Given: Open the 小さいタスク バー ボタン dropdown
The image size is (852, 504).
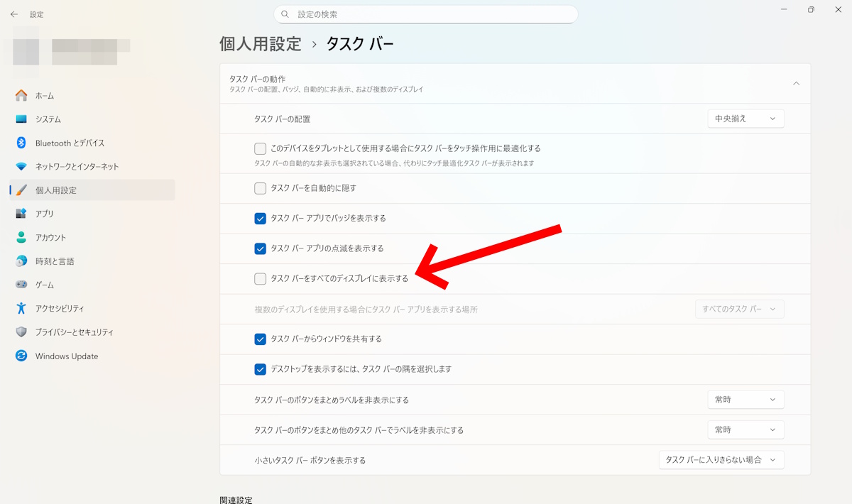Looking at the screenshot, I should [721, 460].
